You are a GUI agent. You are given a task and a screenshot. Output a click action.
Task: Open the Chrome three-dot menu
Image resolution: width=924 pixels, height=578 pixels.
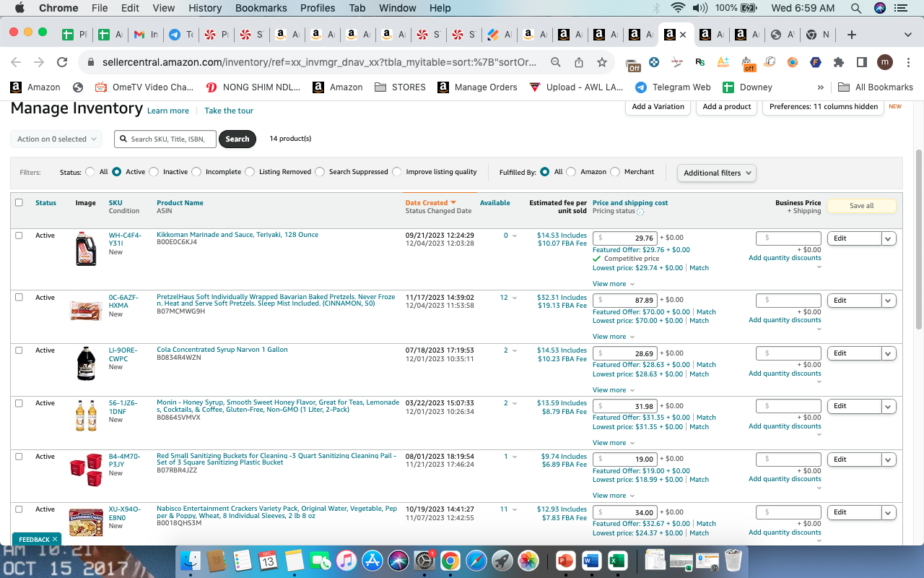click(908, 62)
